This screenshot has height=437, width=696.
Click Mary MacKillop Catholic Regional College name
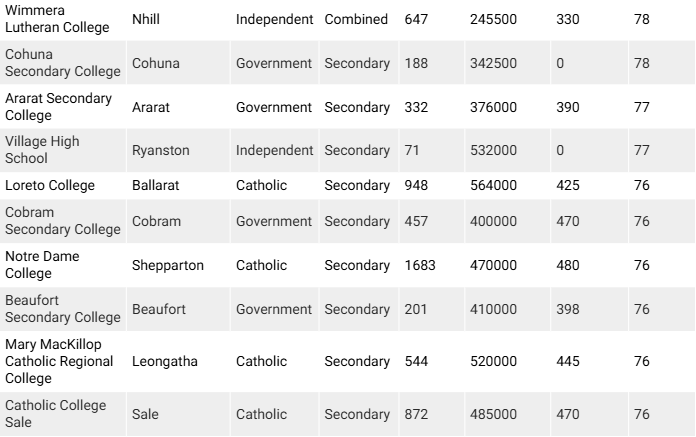point(59,361)
